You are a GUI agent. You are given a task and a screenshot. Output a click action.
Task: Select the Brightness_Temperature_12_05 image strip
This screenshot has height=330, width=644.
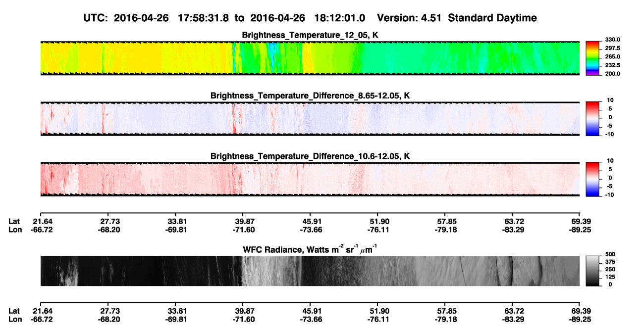[x=310, y=58]
